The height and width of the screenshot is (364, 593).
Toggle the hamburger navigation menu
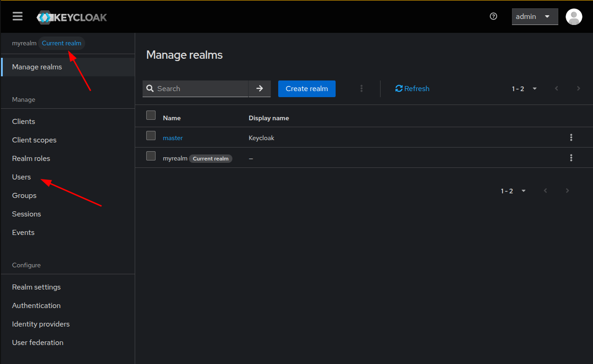[18, 17]
